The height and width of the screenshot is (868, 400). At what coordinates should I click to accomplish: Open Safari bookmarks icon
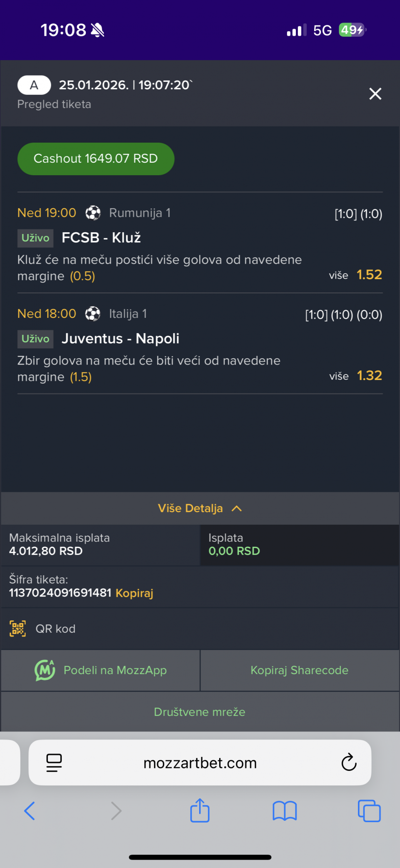click(x=285, y=811)
